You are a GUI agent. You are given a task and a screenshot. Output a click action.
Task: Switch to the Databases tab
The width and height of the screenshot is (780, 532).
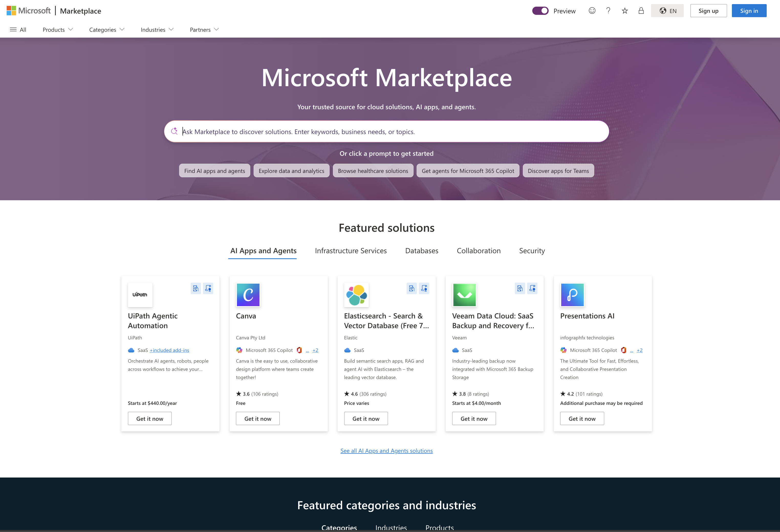click(421, 251)
